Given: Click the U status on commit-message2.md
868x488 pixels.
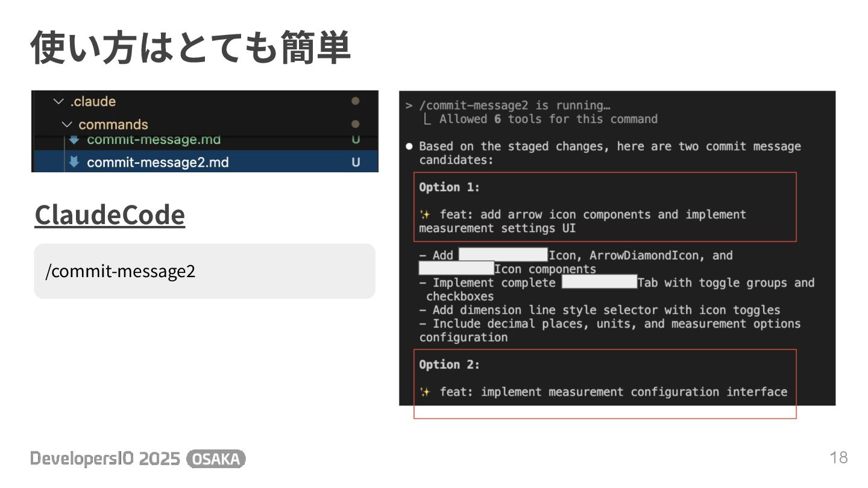Looking at the screenshot, I should click(x=356, y=162).
